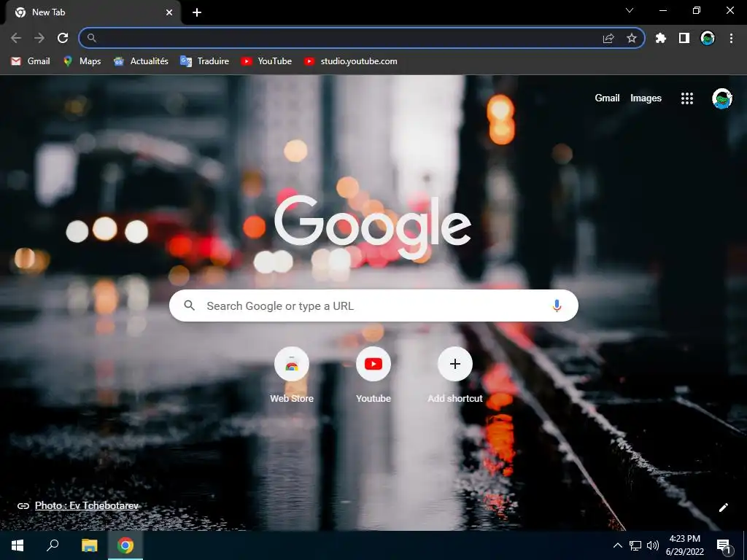Focus the Search Google or type a URL box

(373, 306)
